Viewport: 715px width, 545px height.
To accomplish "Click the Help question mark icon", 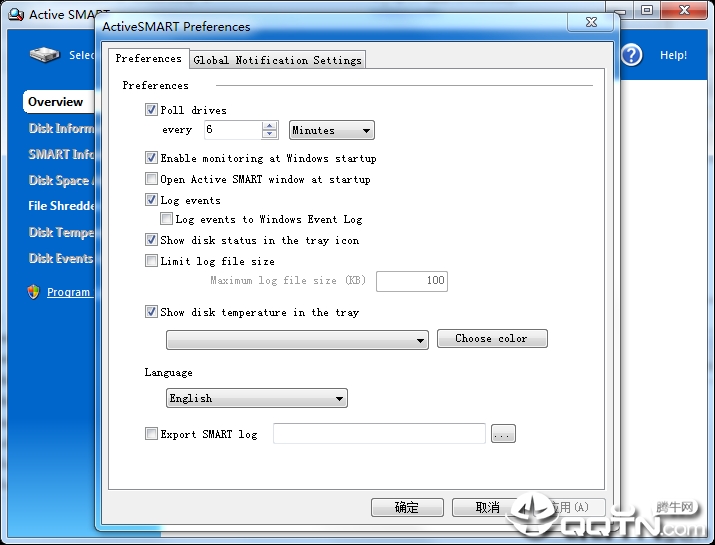I will pos(632,55).
